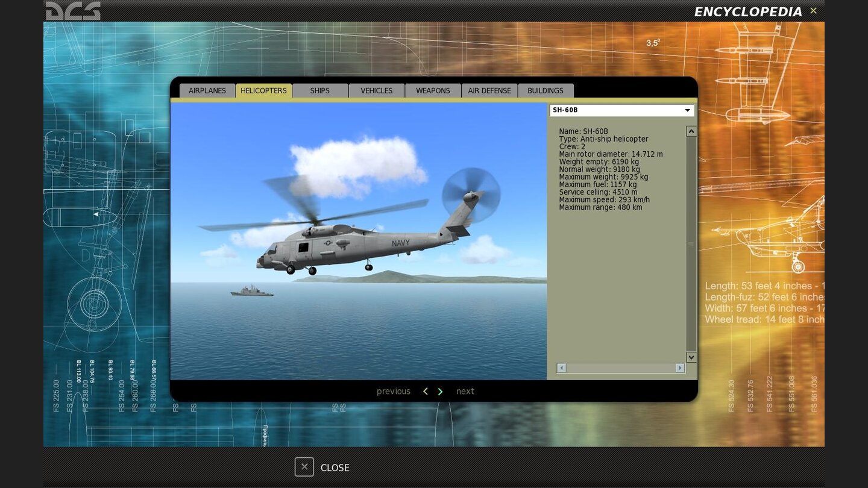Image resolution: width=868 pixels, height=488 pixels.
Task: Click 'Maximum range: 480 km' line
Action: tap(600, 207)
